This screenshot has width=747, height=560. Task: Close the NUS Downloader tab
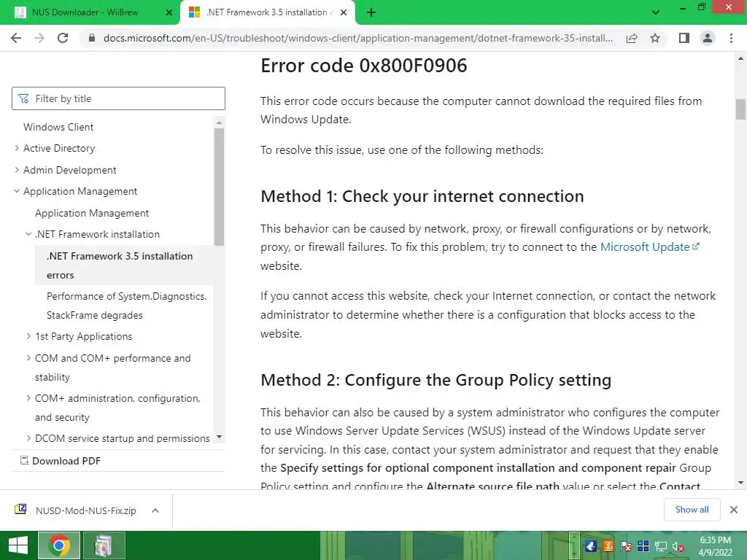click(x=169, y=12)
